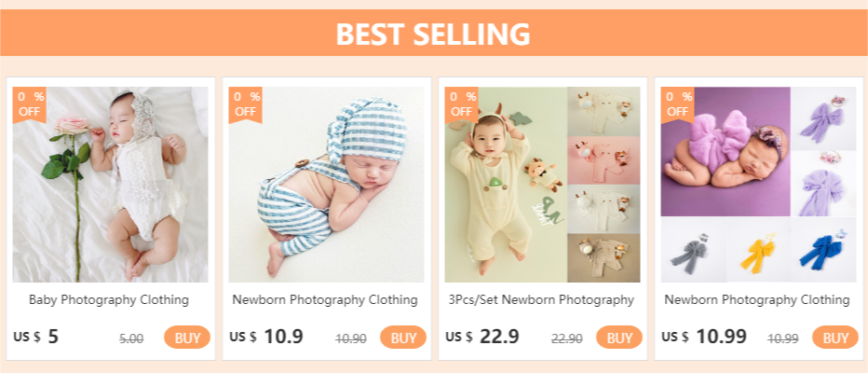Open the baby with rose lace romper photo
868x373 pixels.
[x=110, y=185]
